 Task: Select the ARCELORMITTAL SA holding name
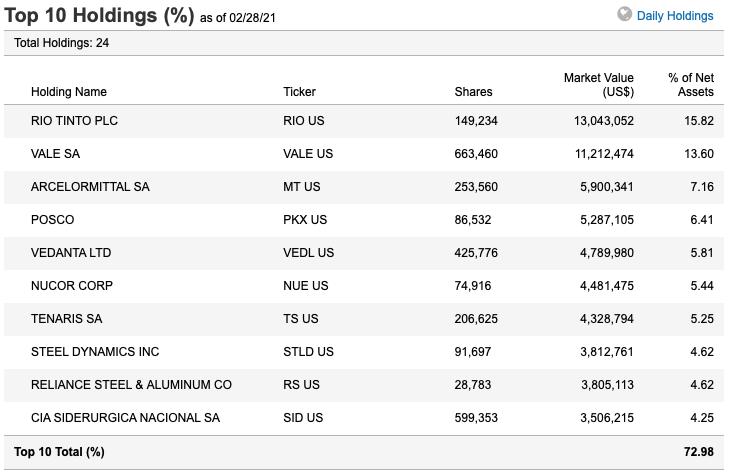[x=90, y=187]
